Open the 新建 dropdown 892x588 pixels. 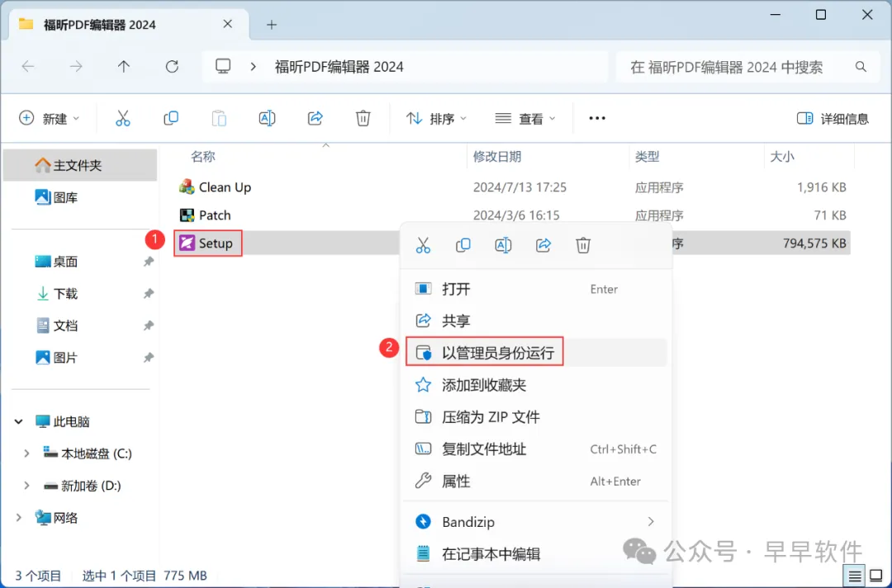pos(50,118)
